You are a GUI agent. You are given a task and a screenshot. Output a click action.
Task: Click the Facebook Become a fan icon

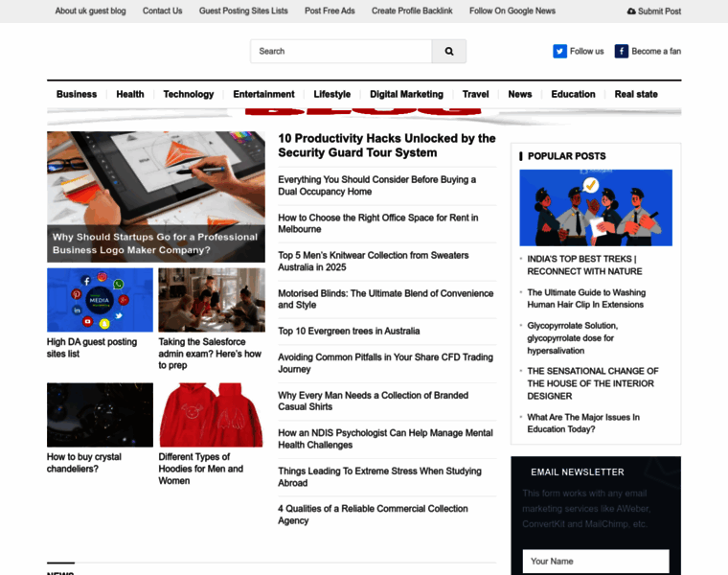click(622, 52)
